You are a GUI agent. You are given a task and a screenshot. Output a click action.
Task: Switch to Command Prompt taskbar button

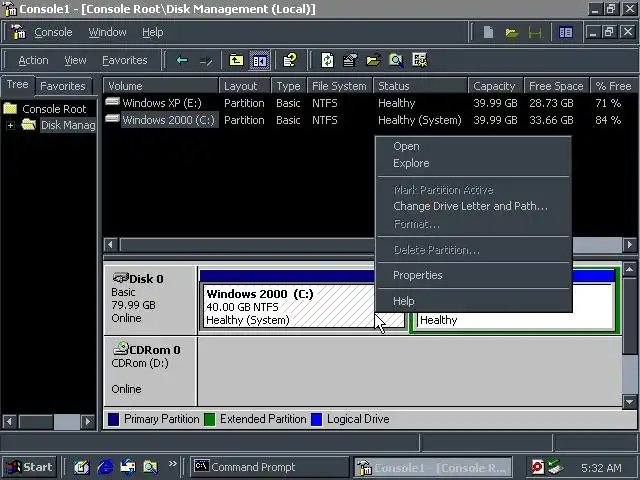pyautogui.click(x=269, y=467)
